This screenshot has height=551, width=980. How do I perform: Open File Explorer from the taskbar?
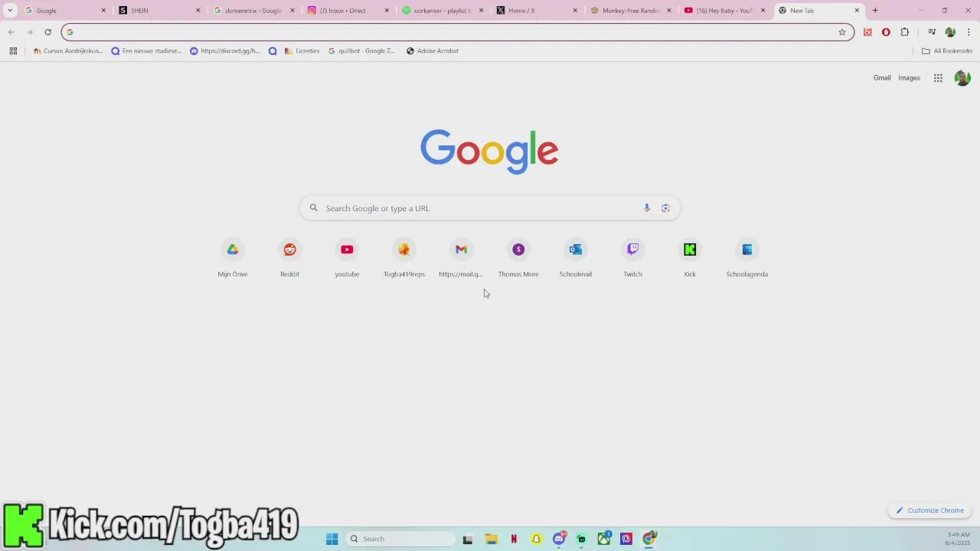[x=492, y=539]
